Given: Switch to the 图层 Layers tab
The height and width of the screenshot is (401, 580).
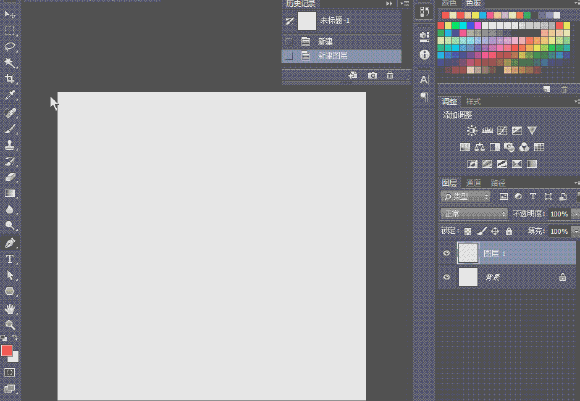Looking at the screenshot, I should pos(449,183).
